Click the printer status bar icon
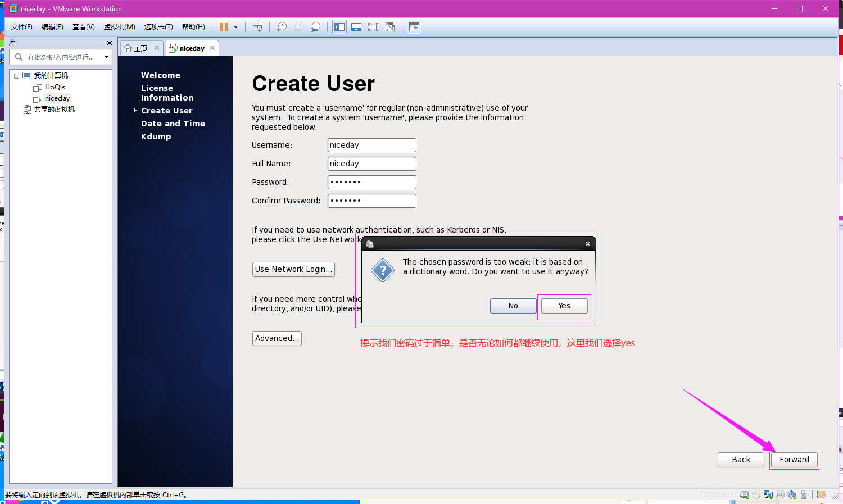843x504 pixels. (780, 494)
